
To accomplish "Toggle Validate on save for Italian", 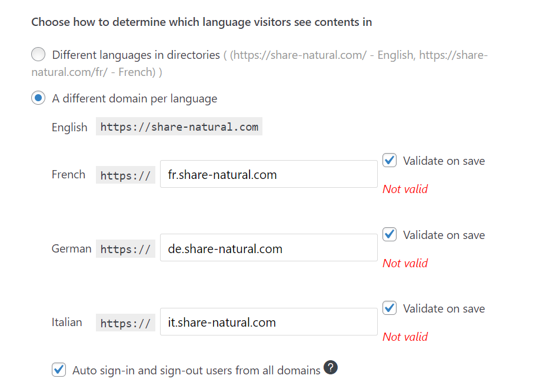I will (x=390, y=308).
